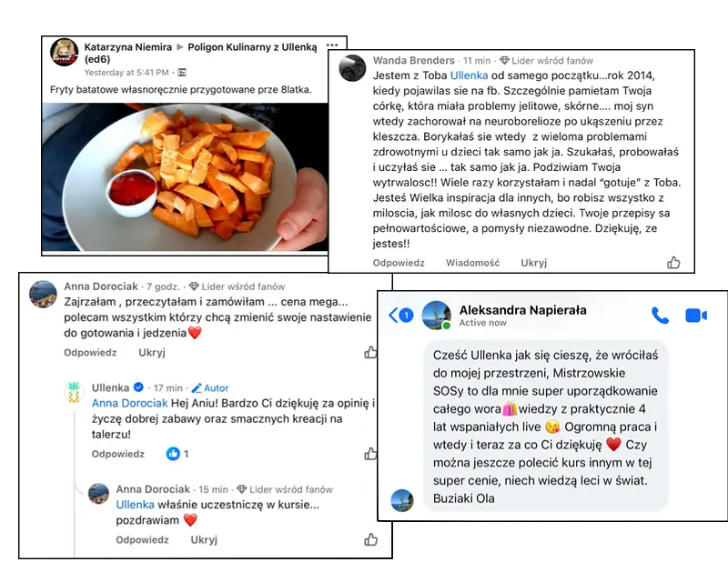Hide Anna Dorociak's first comment with Ukryj

click(x=152, y=352)
